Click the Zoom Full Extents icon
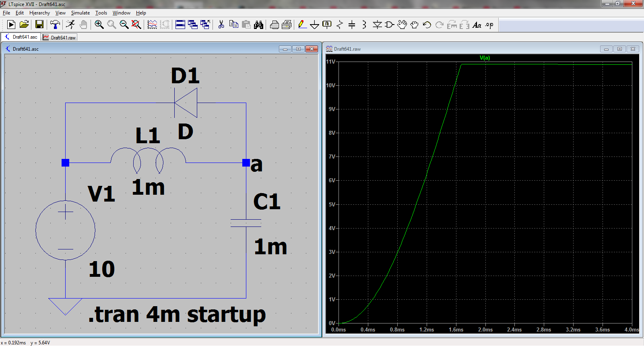 point(136,25)
